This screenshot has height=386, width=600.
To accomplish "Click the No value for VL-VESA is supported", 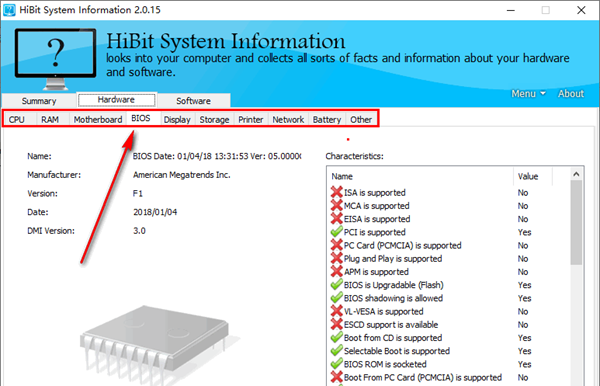I will click(523, 311).
